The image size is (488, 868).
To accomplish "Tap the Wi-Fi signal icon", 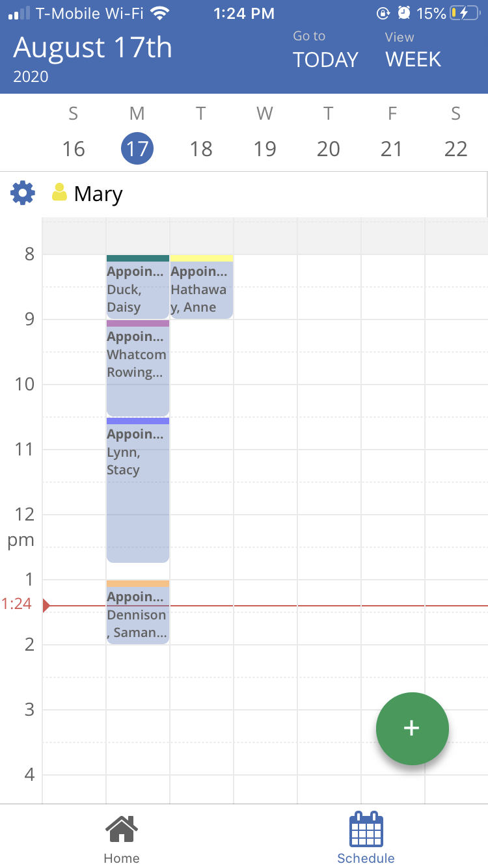I will point(159,13).
